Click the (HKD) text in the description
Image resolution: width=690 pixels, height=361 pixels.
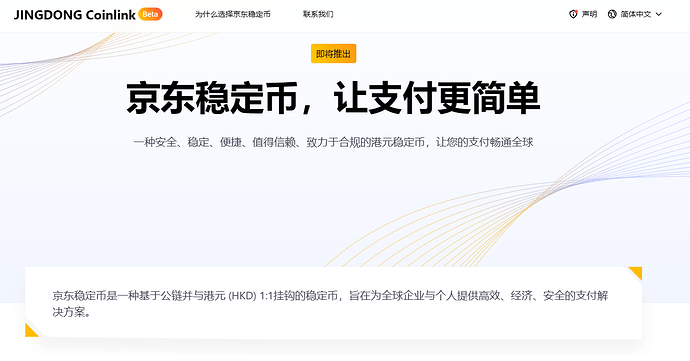[242, 296]
